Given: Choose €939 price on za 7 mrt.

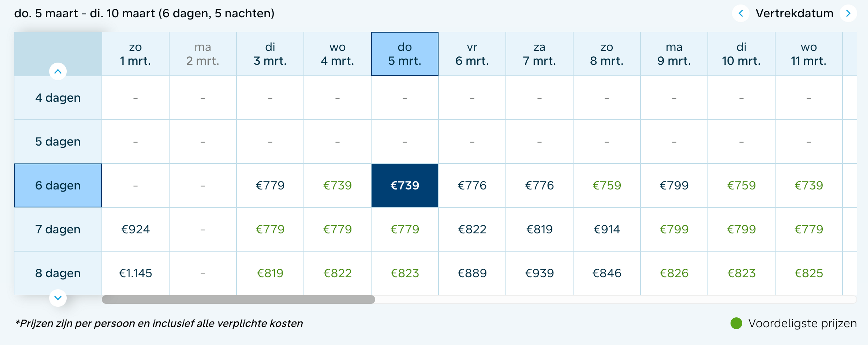Looking at the screenshot, I should pyautogui.click(x=539, y=273).
